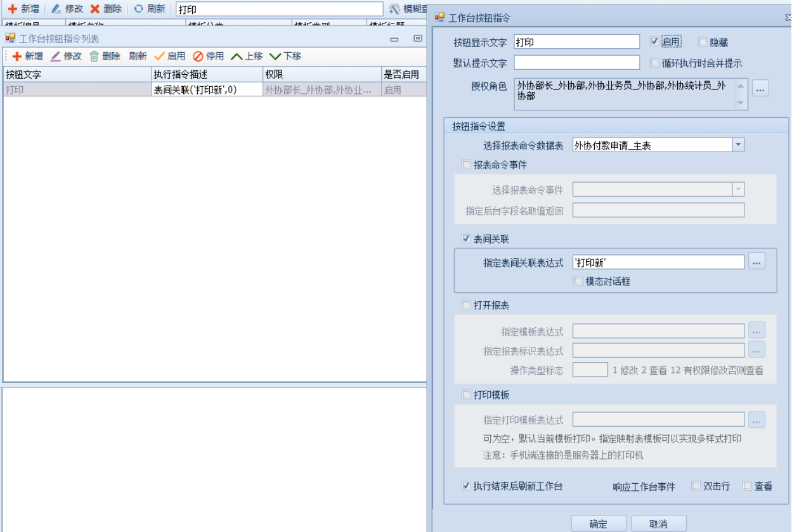Click 上移 up arrow in the toolbar
792x532 pixels.
click(237, 56)
